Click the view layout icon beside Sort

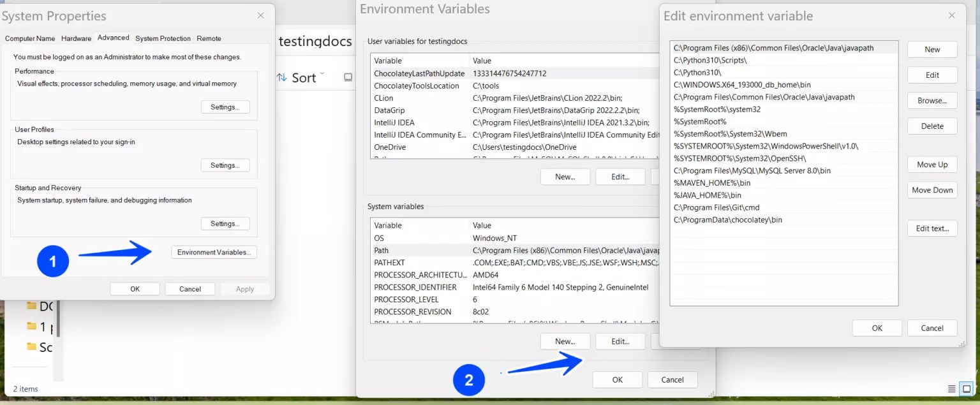pyautogui.click(x=348, y=77)
